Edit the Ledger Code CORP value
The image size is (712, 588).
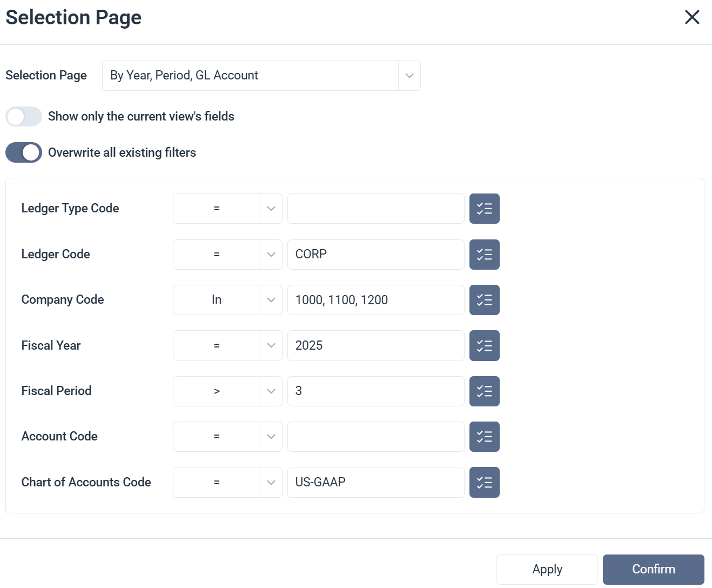(x=375, y=254)
